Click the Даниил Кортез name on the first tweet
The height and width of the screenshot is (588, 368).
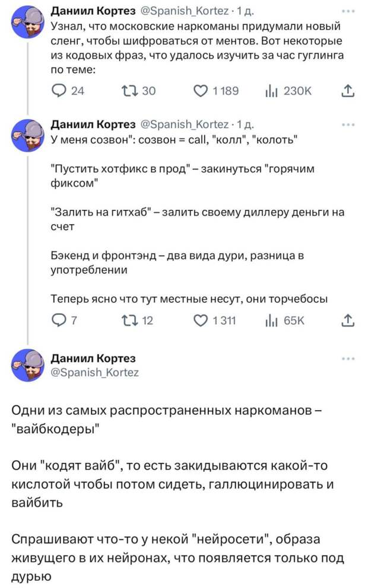pyautogui.click(x=87, y=10)
